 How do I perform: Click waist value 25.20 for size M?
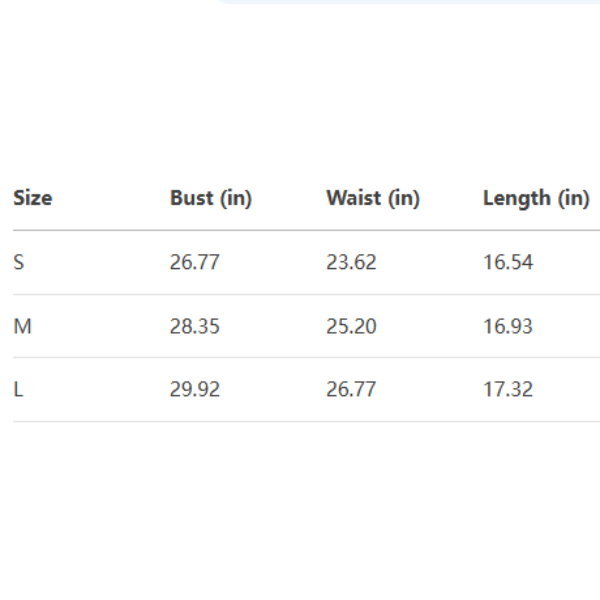pos(351,327)
